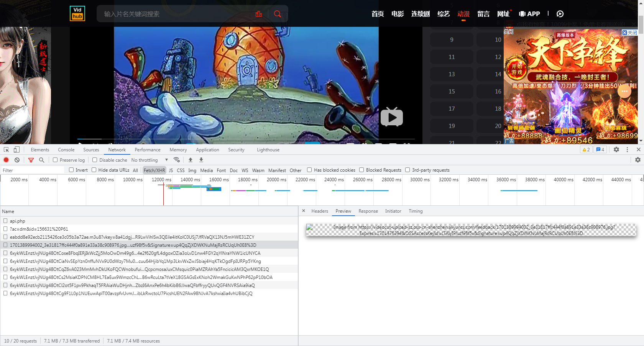This screenshot has height=346, width=644.
Task: Go to 电影 nav link
Action: pyautogui.click(x=398, y=14)
